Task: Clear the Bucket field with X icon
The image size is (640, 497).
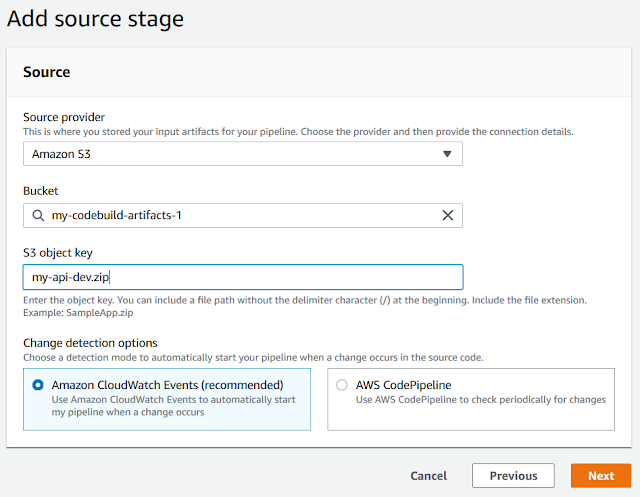Action: pyautogui.click(x=448, y=215)
